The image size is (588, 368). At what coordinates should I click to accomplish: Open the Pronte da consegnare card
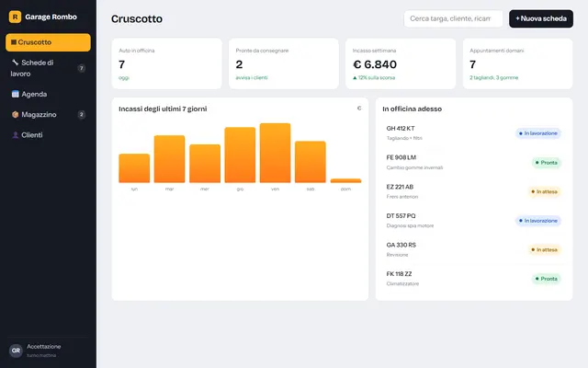tap(284, 63)
